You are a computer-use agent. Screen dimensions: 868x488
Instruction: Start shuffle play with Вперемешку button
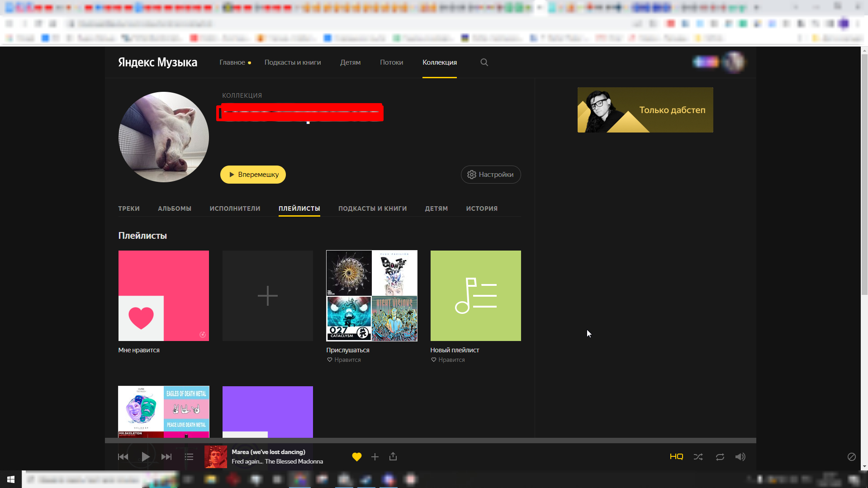point(253,175)
